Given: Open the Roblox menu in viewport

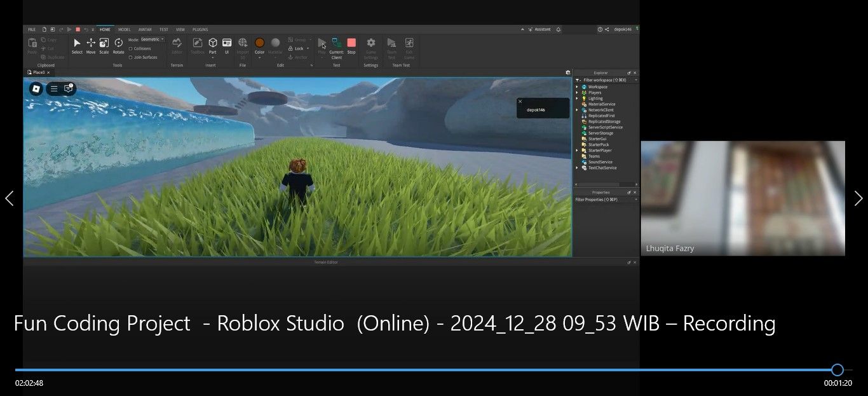Looking at the screenshot, I should coord(36,88).
